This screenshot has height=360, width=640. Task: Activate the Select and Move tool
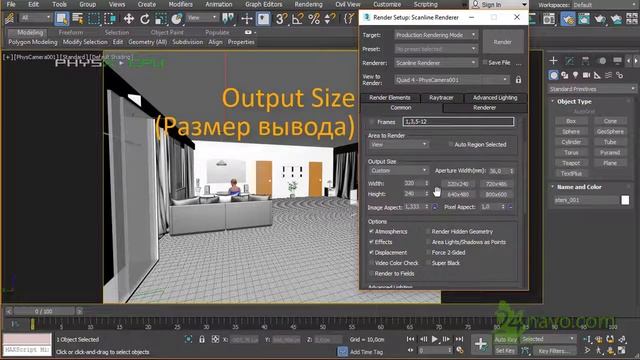click(x=129, y=18)
